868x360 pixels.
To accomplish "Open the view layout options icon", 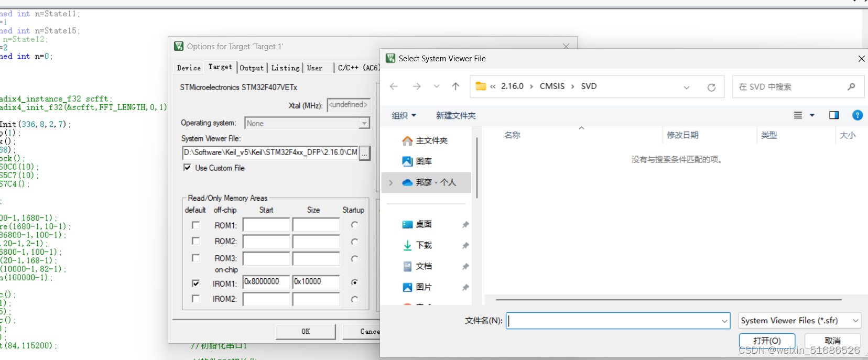I will coord(798,115).
